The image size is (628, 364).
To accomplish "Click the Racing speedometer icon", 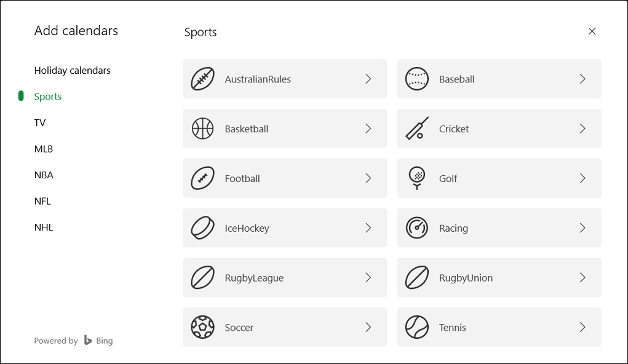I will tap(416, 228).
